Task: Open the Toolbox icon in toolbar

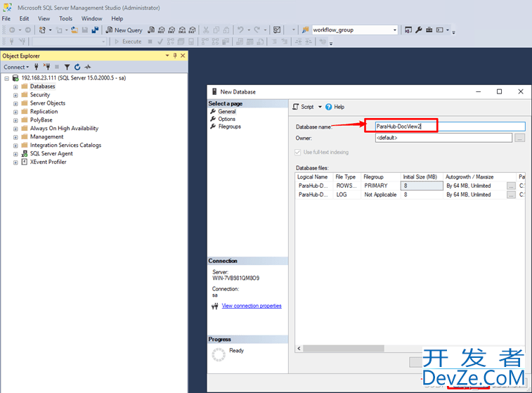Action: tap(429, 30)
